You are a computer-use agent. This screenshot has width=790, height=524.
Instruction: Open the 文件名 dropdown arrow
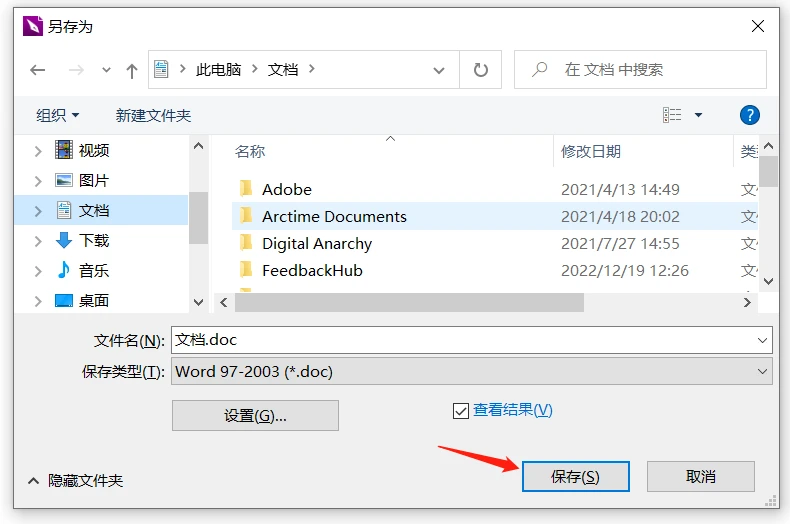[762, 341]
